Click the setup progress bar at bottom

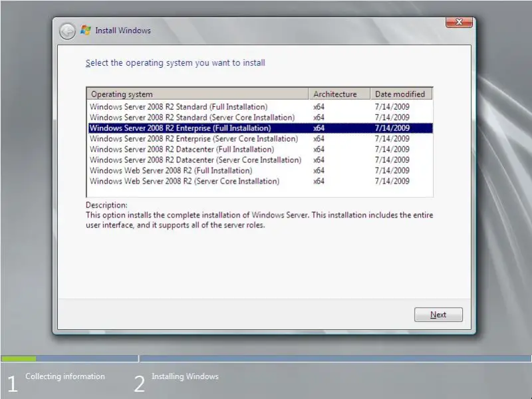coord(266,358)
